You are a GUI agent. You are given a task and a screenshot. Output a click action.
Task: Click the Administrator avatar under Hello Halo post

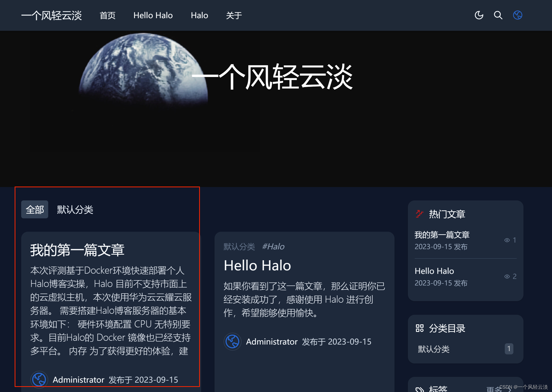[x=232, y=342]
